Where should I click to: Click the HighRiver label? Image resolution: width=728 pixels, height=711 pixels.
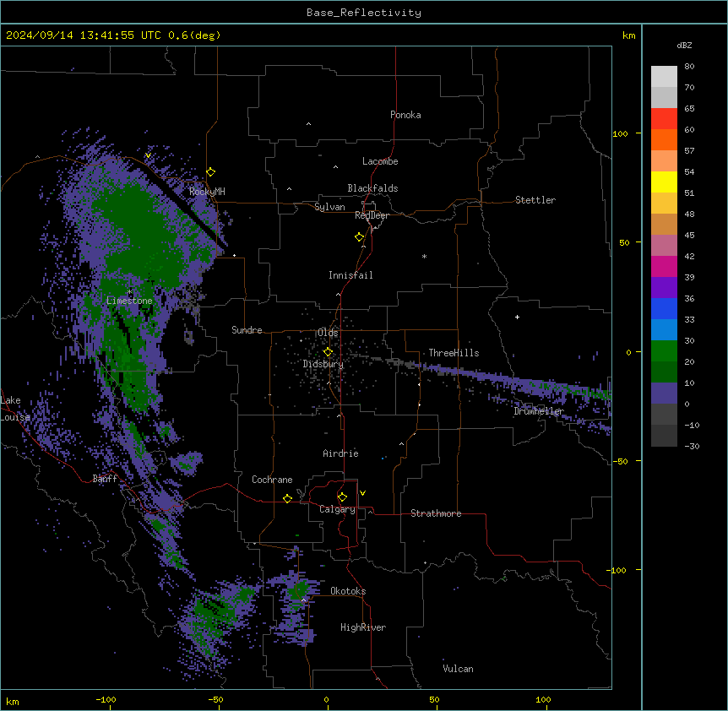coord(363,627)
